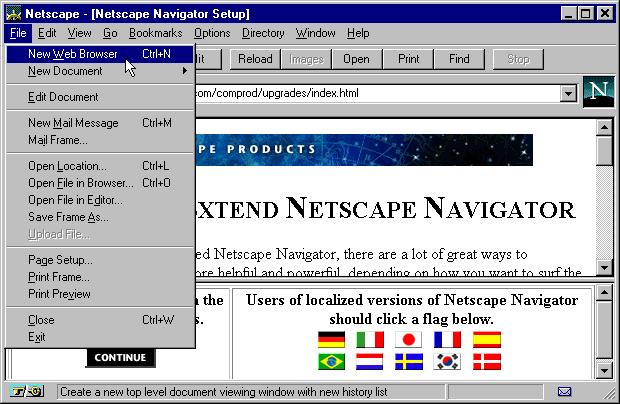Click the German flag icon
The width and height of the screenshot is (620, 404).
tap(331, 340)
